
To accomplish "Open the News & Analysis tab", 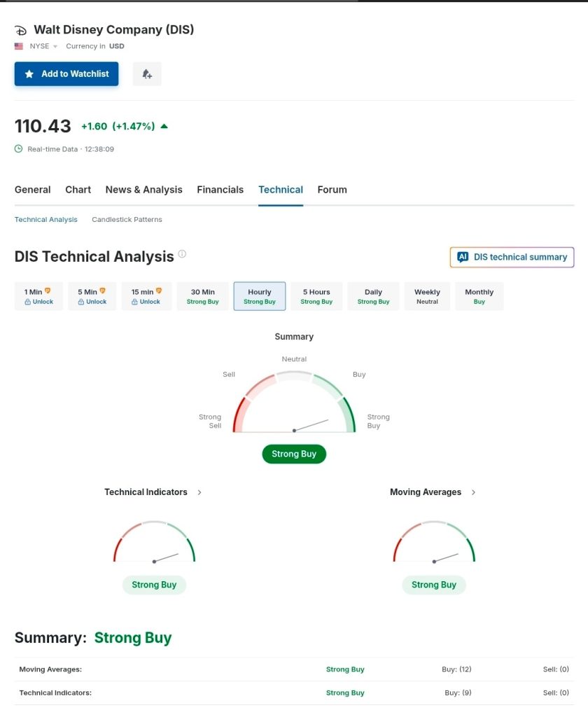I will pyautogui.click(x=143, y=190).
